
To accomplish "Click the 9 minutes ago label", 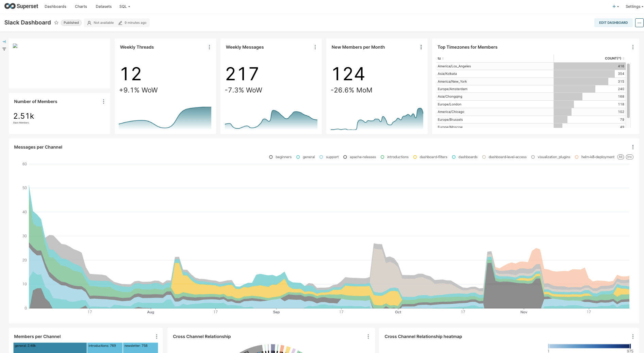I will (135, 23).
